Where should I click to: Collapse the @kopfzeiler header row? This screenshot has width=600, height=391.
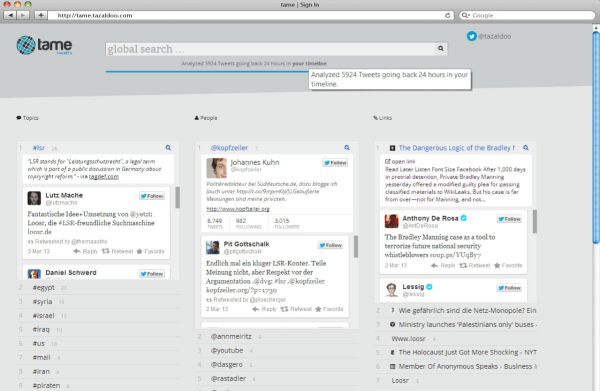277,148
